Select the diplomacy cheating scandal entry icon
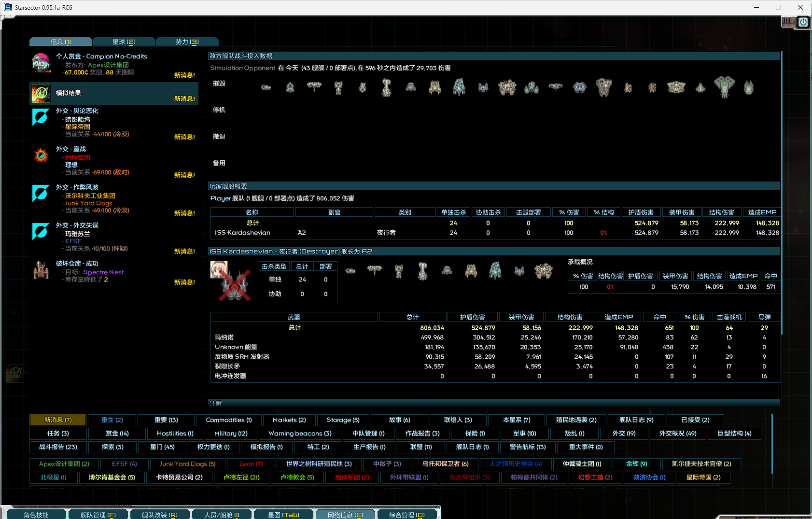Viewport: 812px width, 519px height. pyautogui.click(x=41, y=194)
